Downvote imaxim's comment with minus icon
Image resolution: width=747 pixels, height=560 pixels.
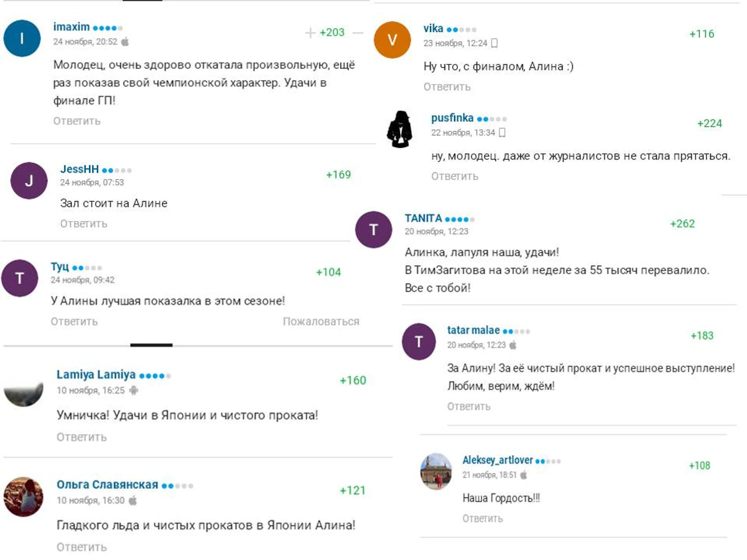pyautogui.click(x=358, y=33)
